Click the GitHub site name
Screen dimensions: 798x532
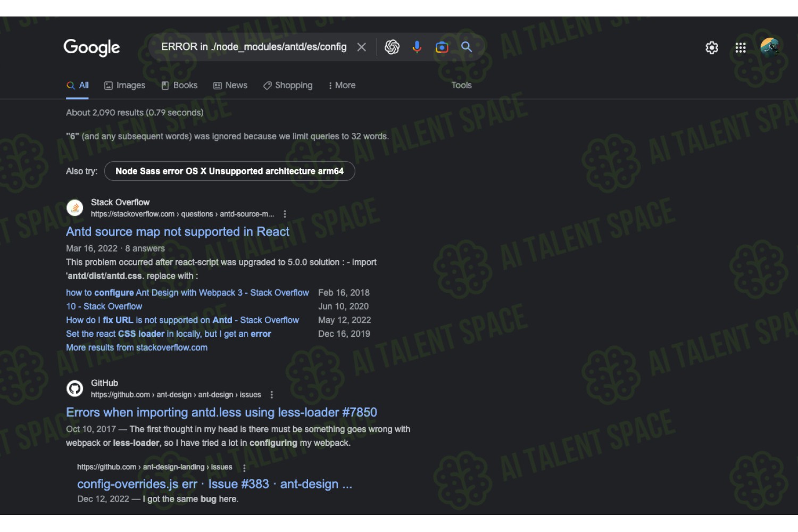[104, 383]
